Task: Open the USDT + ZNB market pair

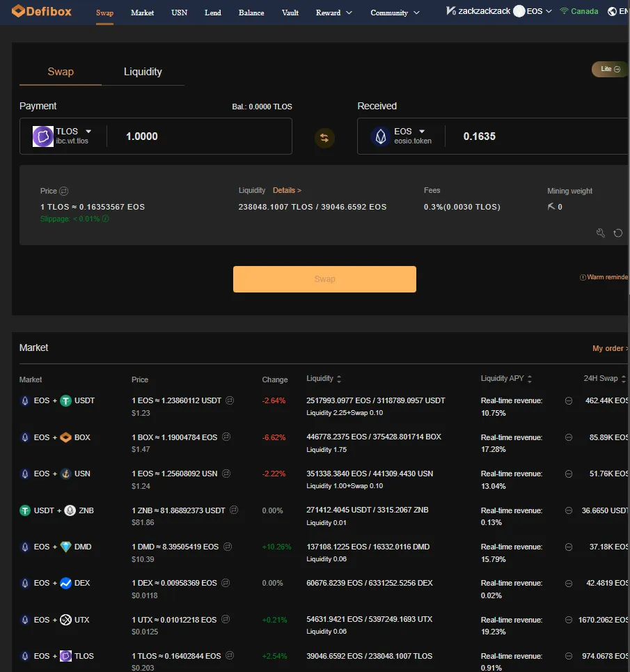Action: [57, 510]
